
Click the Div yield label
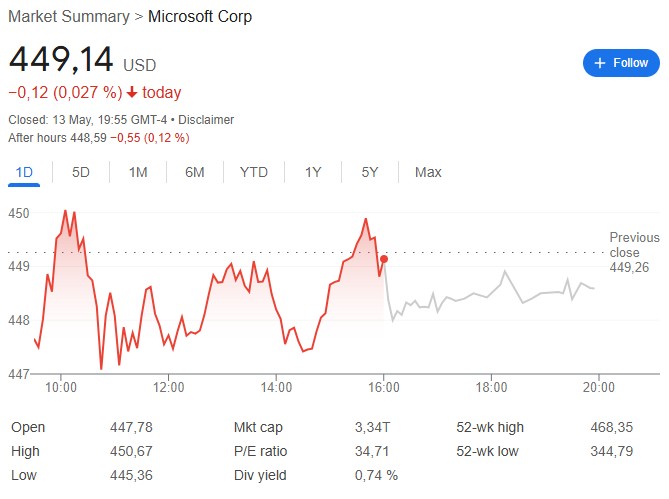click(x=260, y=475)
